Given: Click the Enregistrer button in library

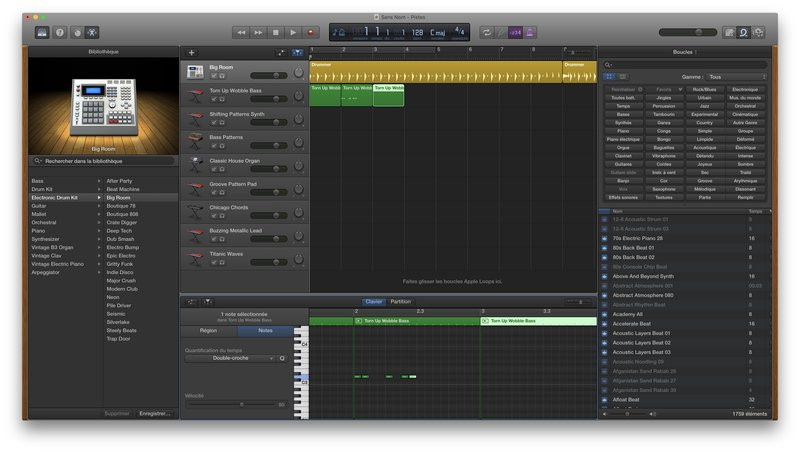Looking at the screenshot, I should click(x=155, y=414).
